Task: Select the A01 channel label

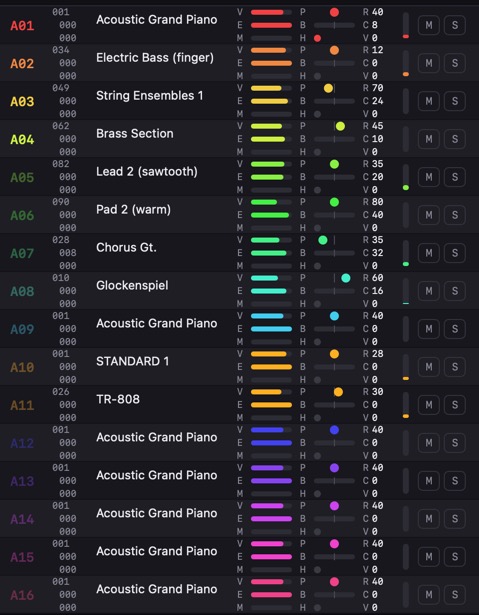Action: tap(22, 26)
